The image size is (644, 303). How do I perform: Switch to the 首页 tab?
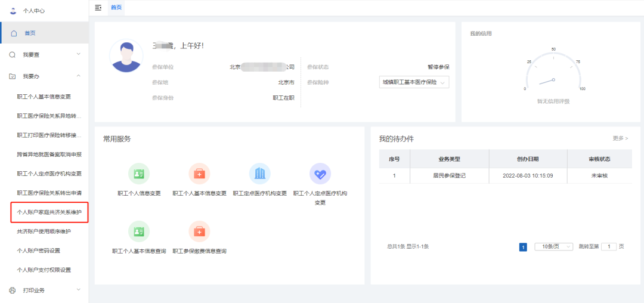click(x=116, y=7)
